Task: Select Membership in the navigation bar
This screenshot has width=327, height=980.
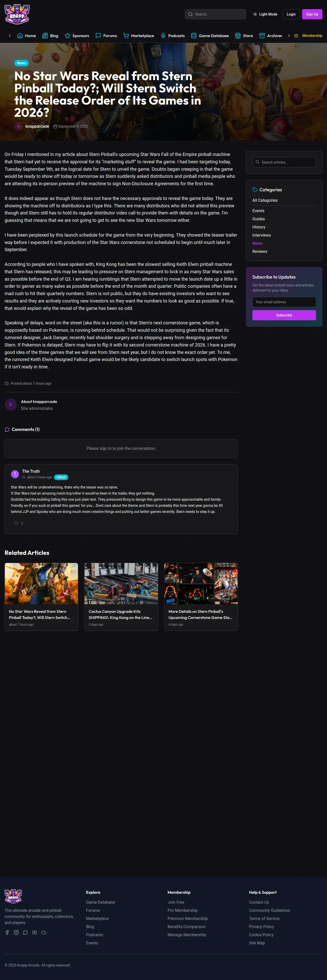Action: point(308,36)
